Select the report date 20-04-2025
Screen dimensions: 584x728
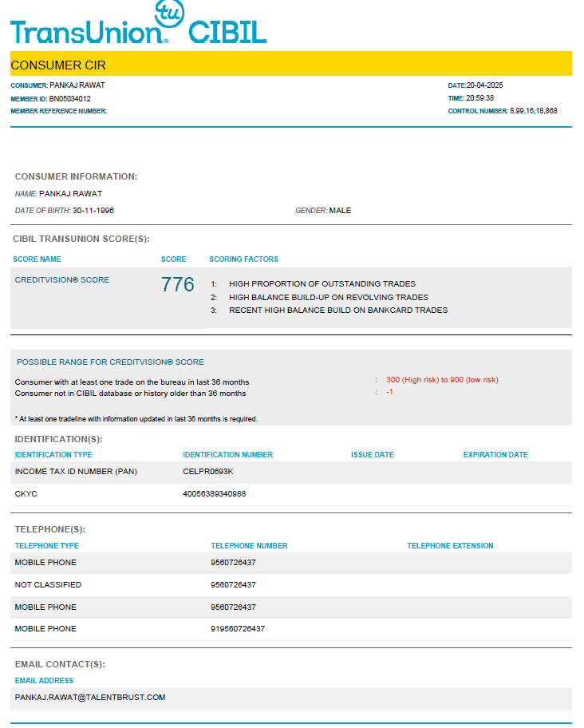[x=485, y=85]
